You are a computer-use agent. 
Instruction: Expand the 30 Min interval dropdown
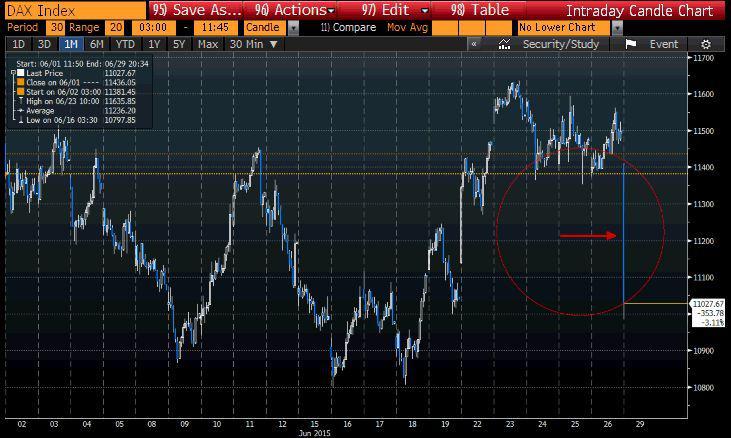coord(253,44)
